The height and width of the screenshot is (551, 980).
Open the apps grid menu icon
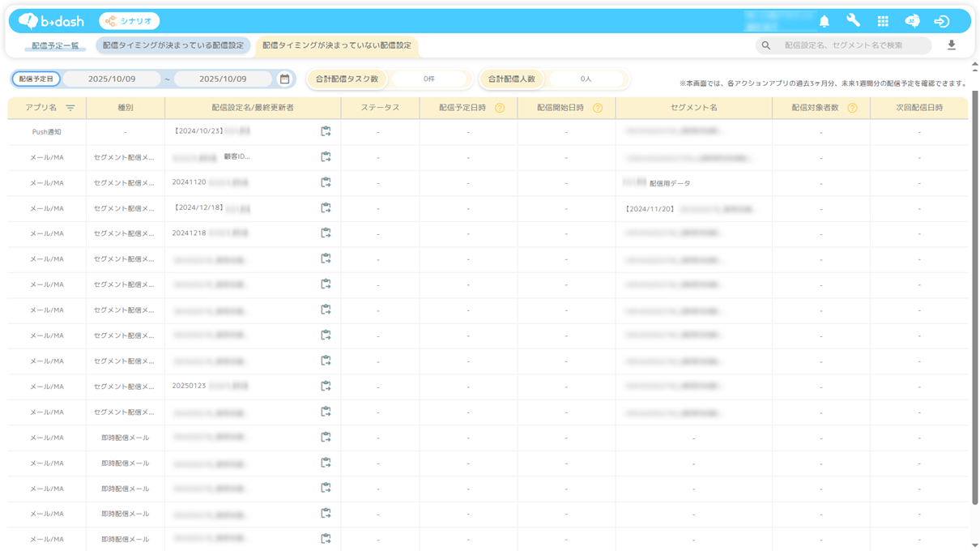click(883, 21)
